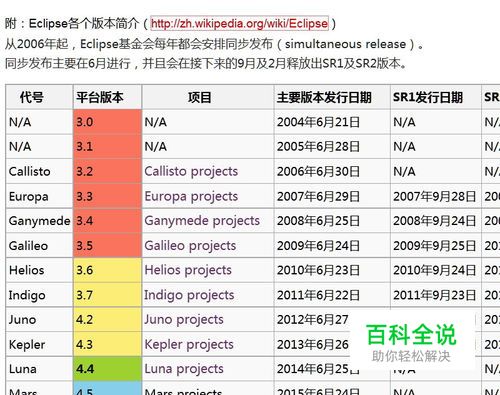This screenshot has width=500, height=395.
Task: Click the date 2011年6月22日
Action: (318, 295)
